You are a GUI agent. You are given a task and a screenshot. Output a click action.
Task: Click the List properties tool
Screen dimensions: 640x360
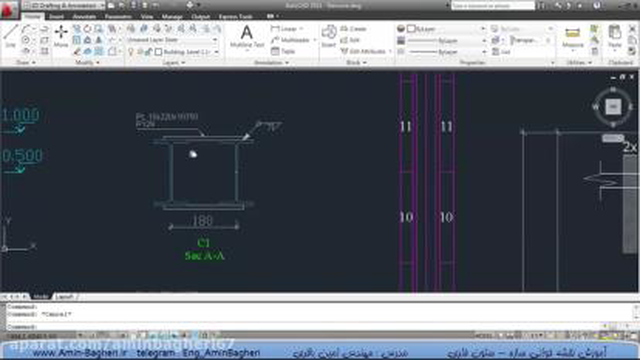[x=501, y=52]
